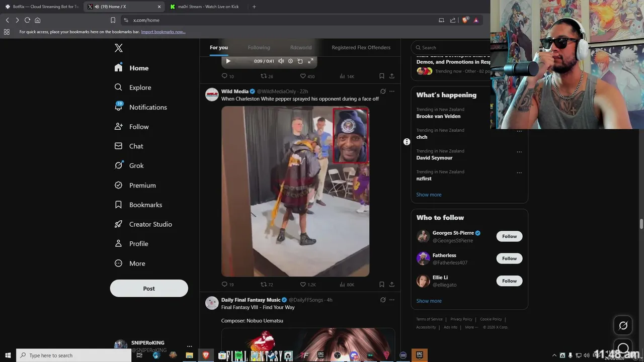Click the Post button
Screen dimensions: 644x362
(x=149, y=288)
